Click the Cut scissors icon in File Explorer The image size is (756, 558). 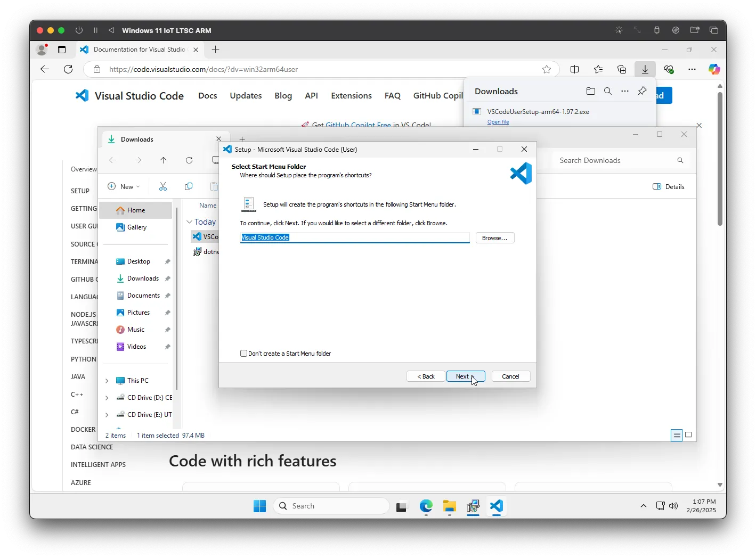[163, 186]
